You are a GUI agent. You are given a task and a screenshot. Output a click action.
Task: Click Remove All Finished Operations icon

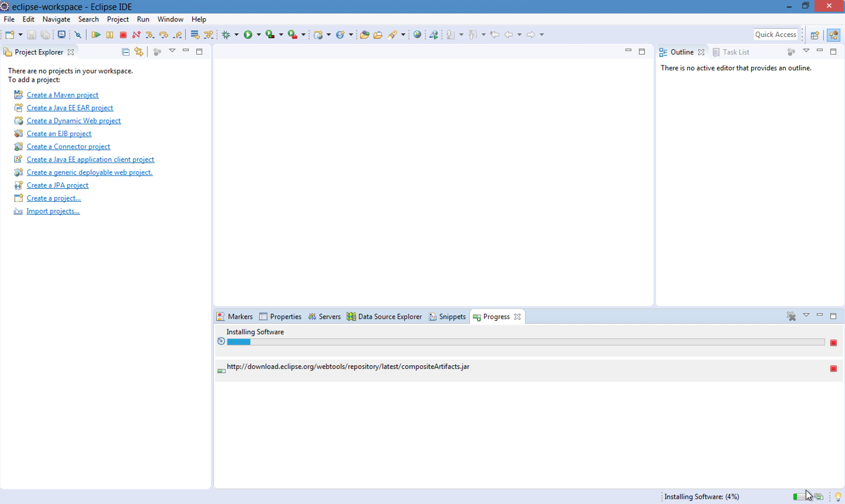point(791,316)
